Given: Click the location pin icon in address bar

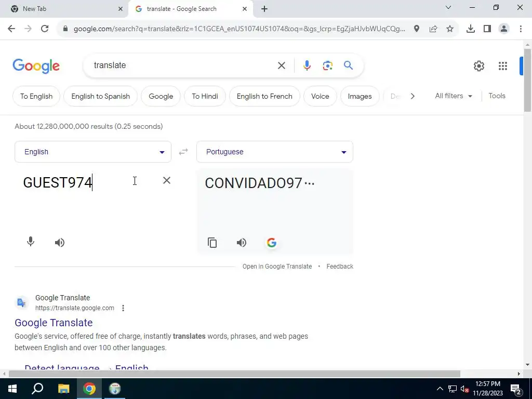Looking at the screenshot, I should click(417, 29).
